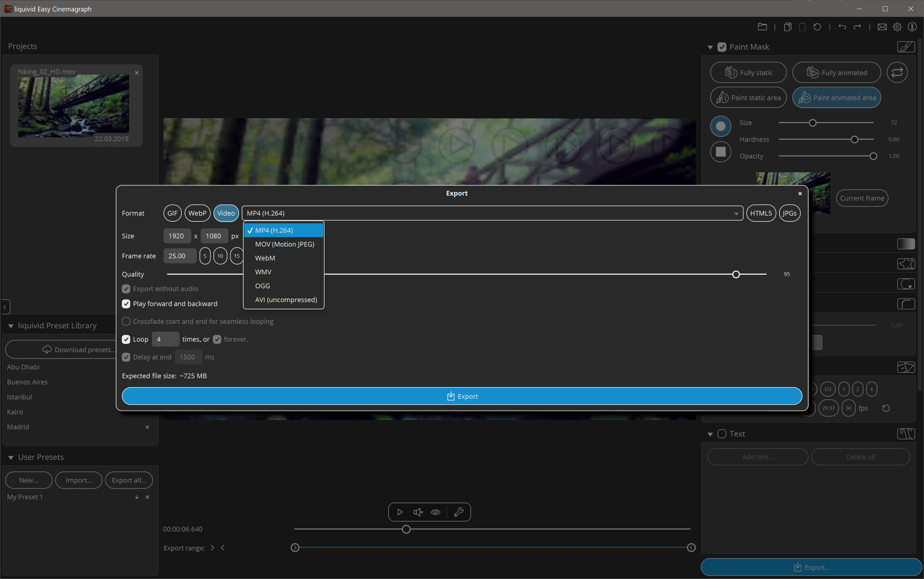This screenshot has width=924, height=579.
Task: Click the Export button in the dialog
Action: 461,396
